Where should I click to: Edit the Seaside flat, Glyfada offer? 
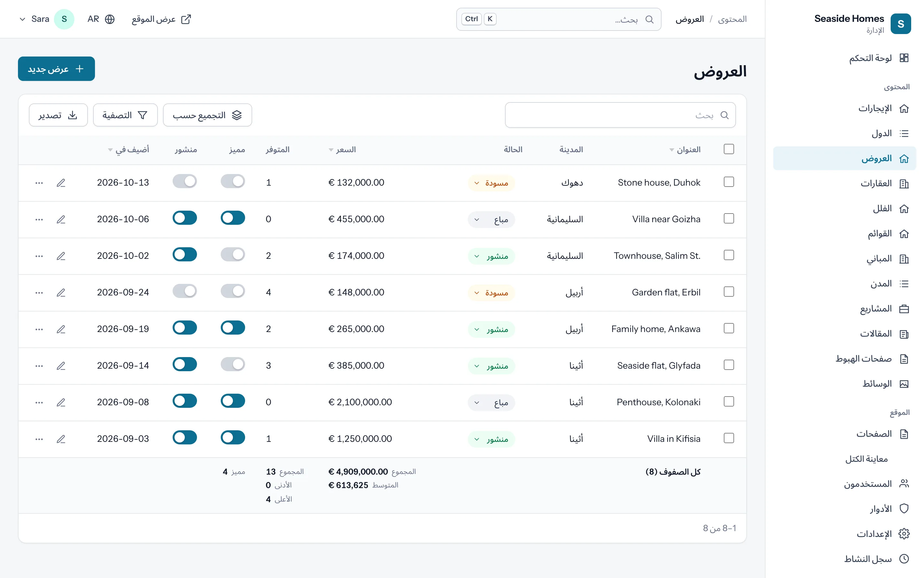(x=61, y=366)
